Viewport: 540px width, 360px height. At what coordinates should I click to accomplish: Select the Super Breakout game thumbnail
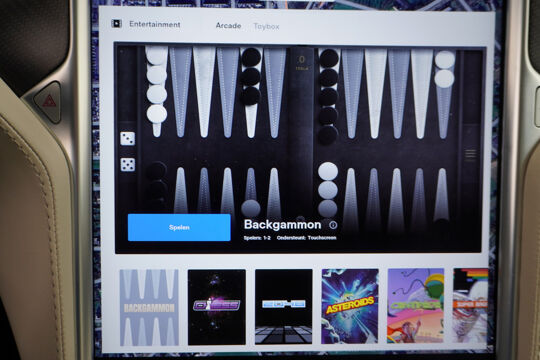[x=470, y=306]
